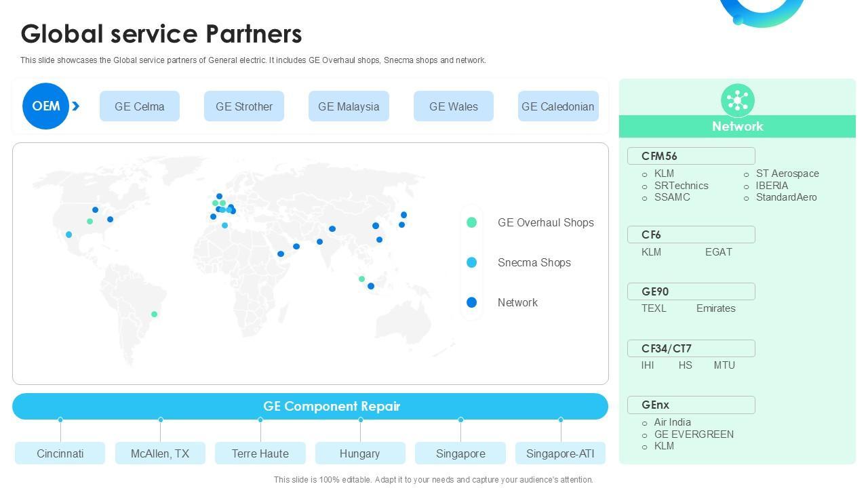Click the light blue Snecma Shops legend dot
The width and height of the screenshot is (868, 488).
(x=471, y=262)
